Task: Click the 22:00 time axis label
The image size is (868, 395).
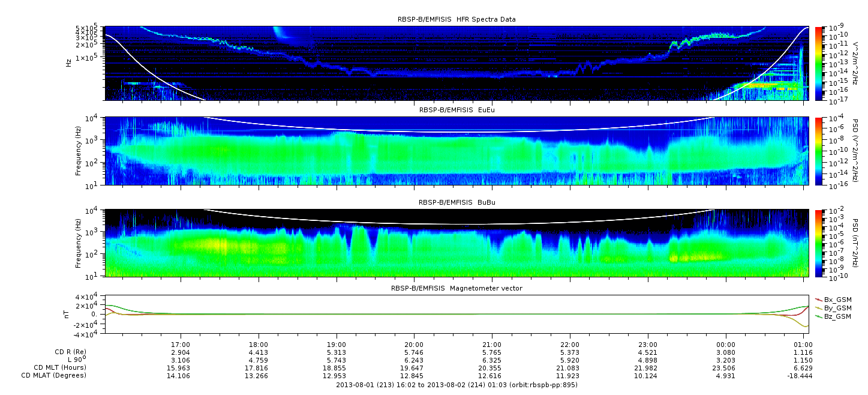Action: pos(570,345)
